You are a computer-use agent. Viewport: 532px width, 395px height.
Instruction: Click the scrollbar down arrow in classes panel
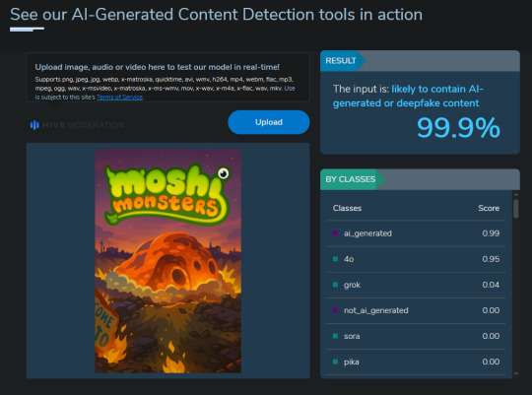(x=516, y=373)
